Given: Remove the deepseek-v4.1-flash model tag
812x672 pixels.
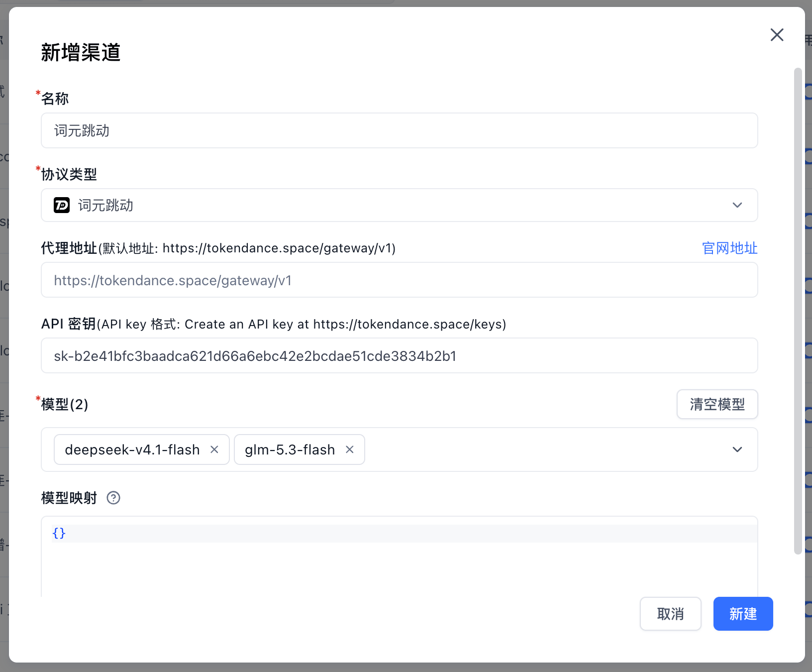Looking at the screenshot, I should click(x=214, y=449).
